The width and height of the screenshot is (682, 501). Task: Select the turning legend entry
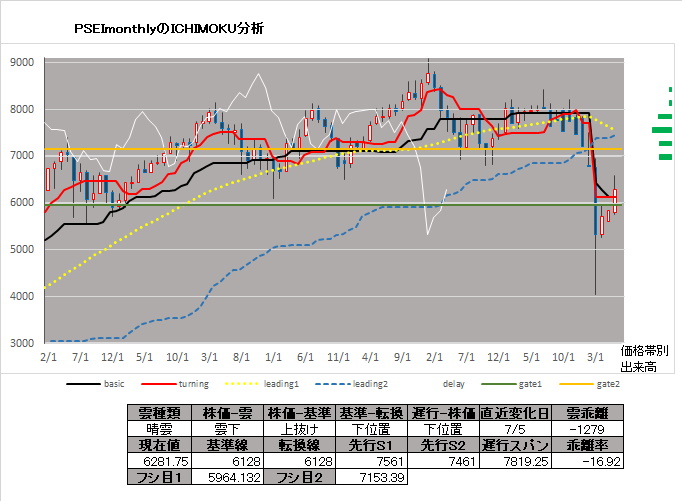(x=175, y=384)
